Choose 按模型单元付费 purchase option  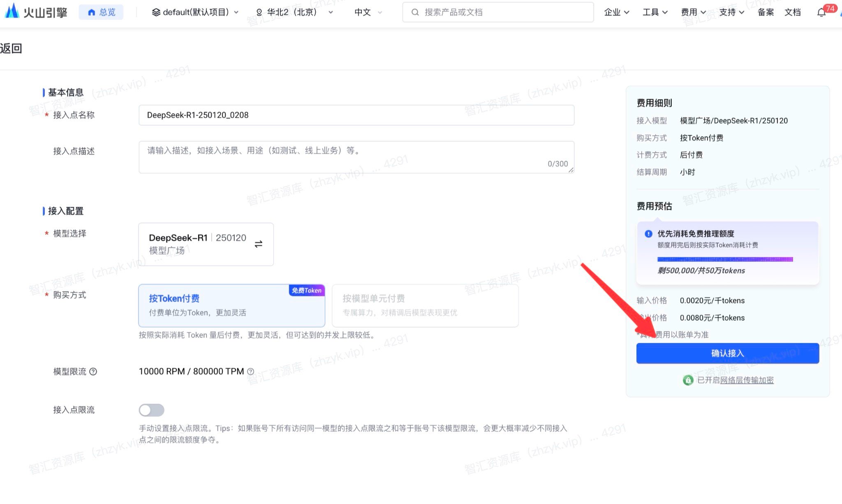point(425,305)
